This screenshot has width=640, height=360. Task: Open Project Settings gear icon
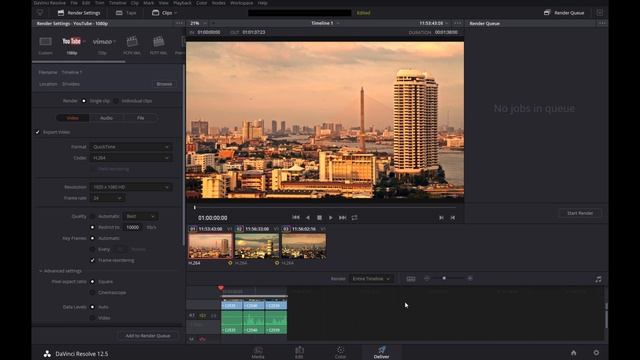tap(596, 353)
